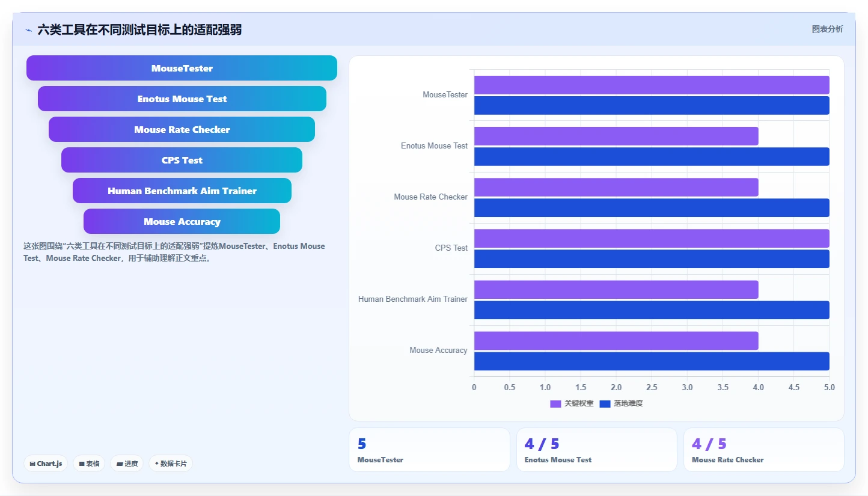Click the 3.0 tick on the x-axis

point(687,387)
